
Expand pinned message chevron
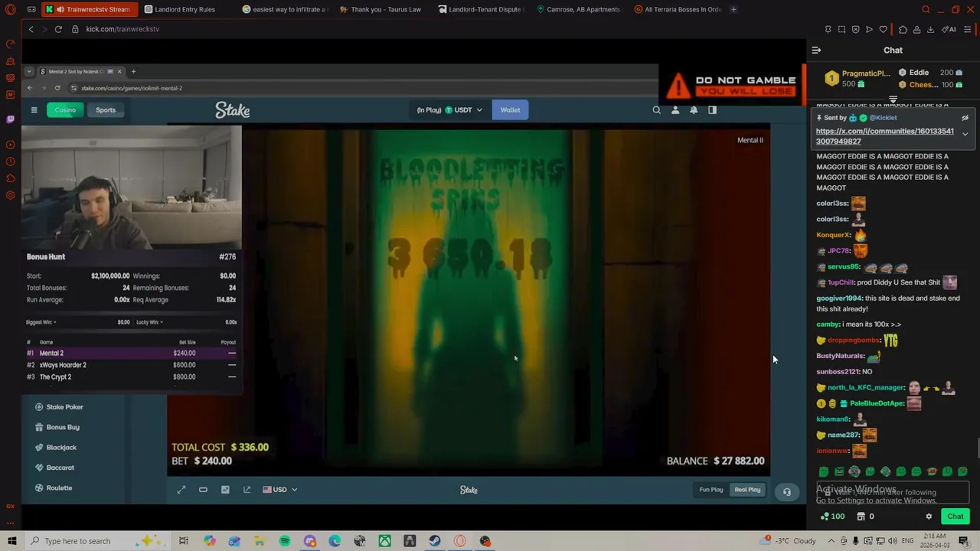click(965, 134)
